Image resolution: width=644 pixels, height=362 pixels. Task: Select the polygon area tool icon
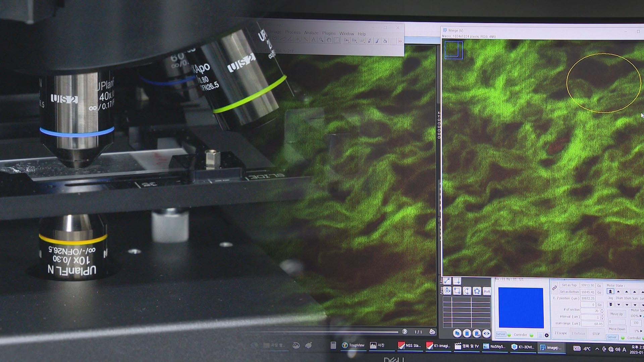click(x=477, y=291)
